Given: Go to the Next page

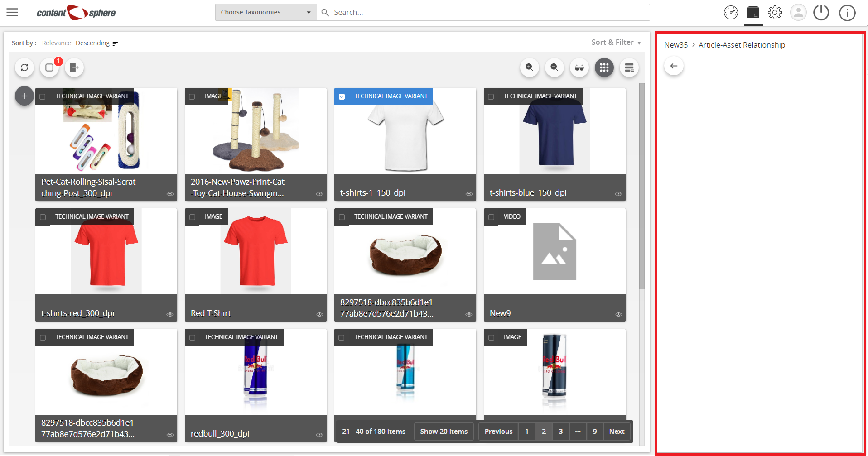Looking at the screenshot, I should pyautogui.click(x=617, y=432).
